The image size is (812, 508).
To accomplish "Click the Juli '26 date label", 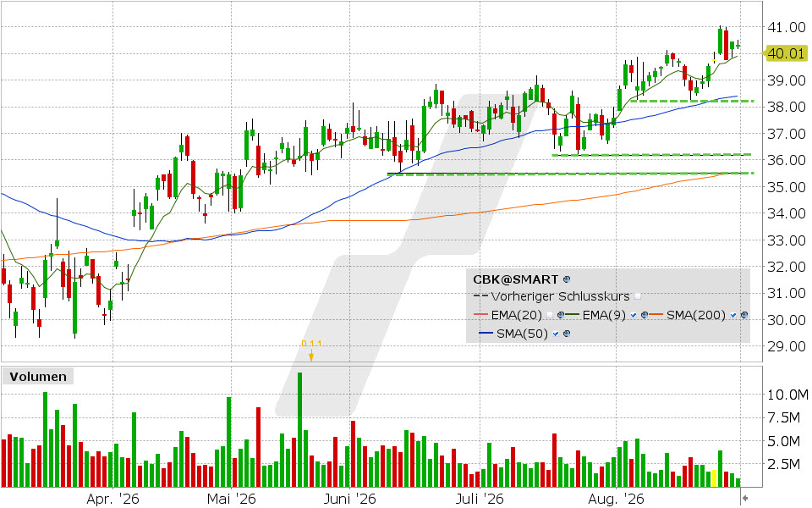I will coord(480,499).
